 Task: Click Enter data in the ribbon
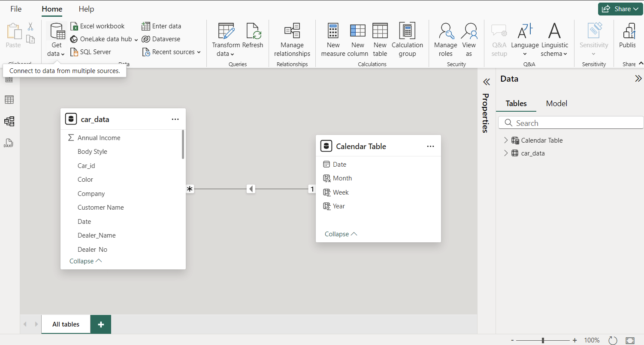(161, 26)
